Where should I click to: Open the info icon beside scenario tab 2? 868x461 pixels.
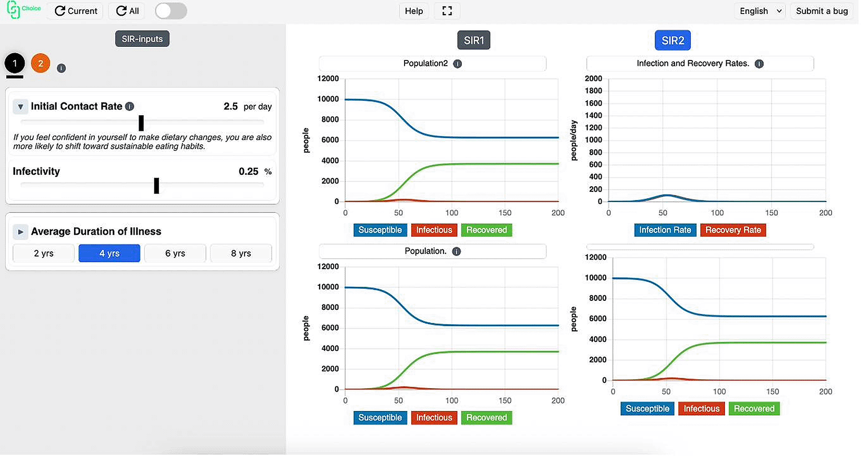(x=62, y=68)
